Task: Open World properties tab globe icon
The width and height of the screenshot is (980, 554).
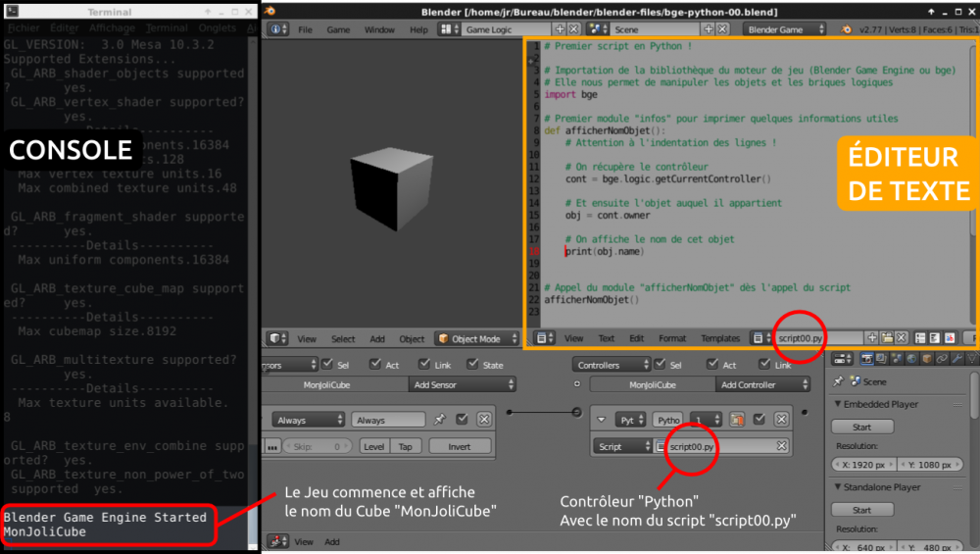Action: 911,359
